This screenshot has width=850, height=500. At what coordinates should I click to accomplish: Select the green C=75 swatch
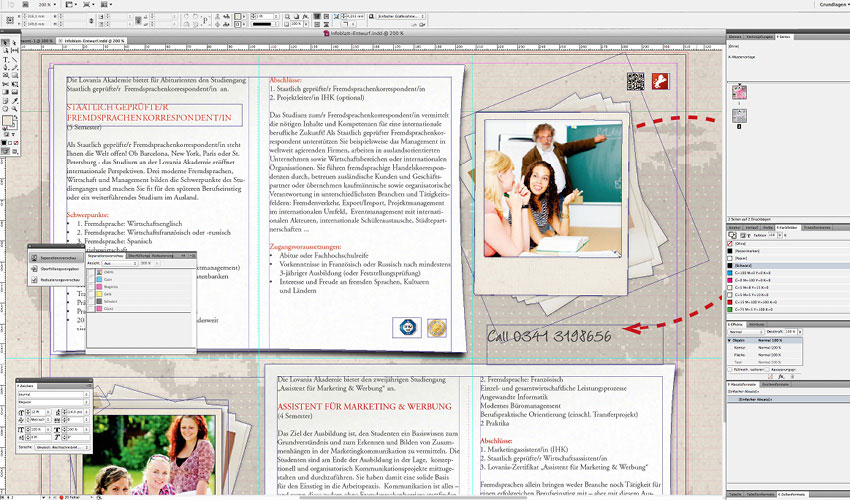click(x=788, y=310)
